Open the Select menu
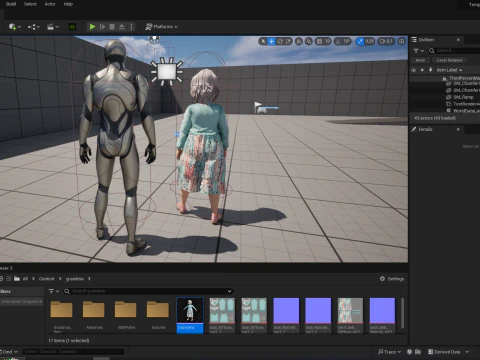Screen dimensions: 480x360 click(30, 4)
